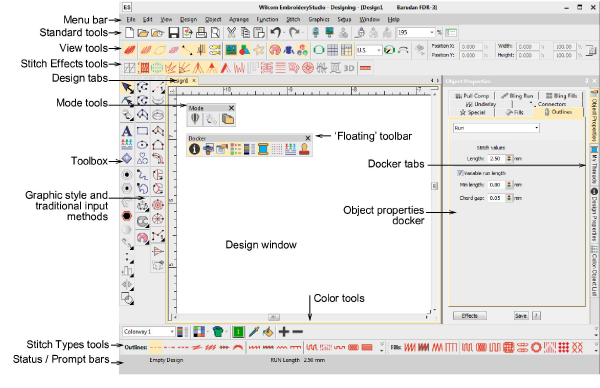Click the star icon in View tools
This screenshot has width=600, height=388.
259,50
